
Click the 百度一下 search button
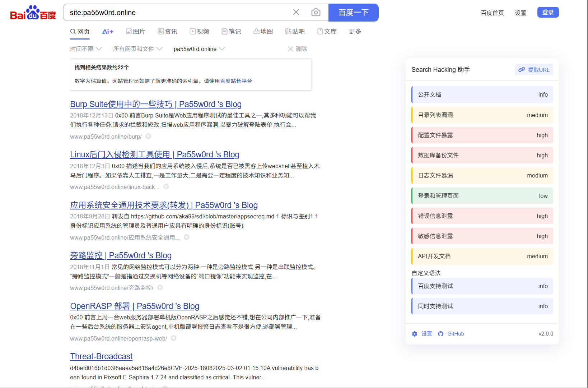pyautogui.click(x=354, y=13)
